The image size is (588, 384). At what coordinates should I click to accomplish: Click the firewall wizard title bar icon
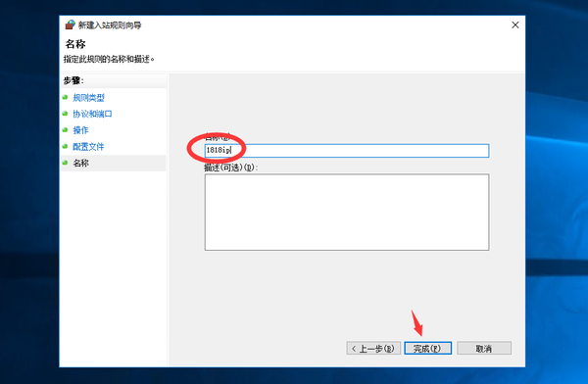tap(71, 24)
